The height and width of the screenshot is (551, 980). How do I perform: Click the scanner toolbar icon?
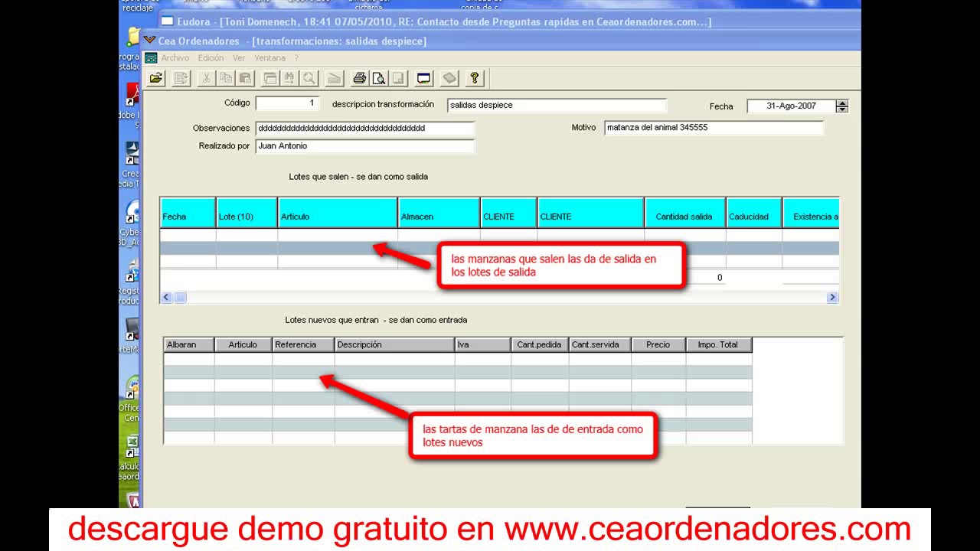tap(334, 78)
